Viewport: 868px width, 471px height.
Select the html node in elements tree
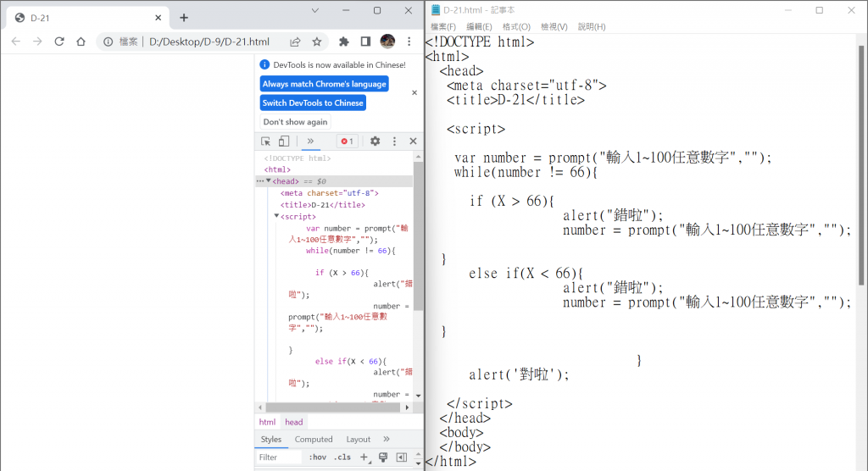(277, 170)
